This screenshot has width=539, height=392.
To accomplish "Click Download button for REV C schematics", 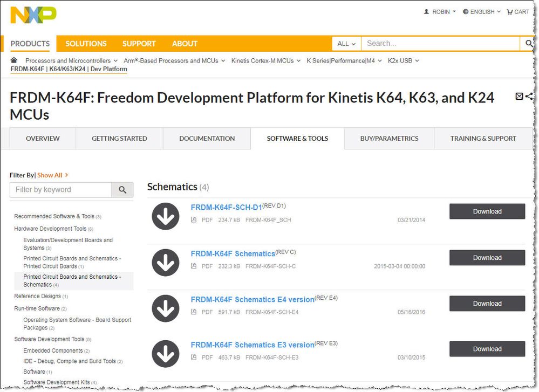I will click(x=487, y=258).
